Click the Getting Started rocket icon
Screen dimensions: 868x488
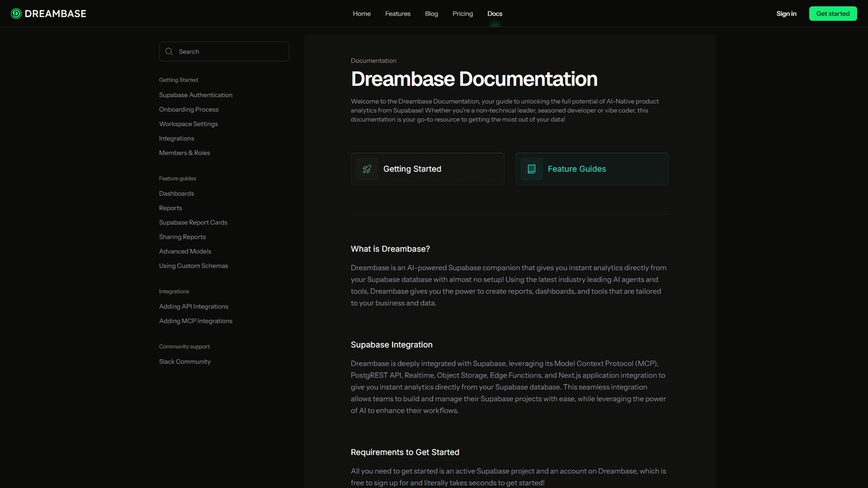367,169
